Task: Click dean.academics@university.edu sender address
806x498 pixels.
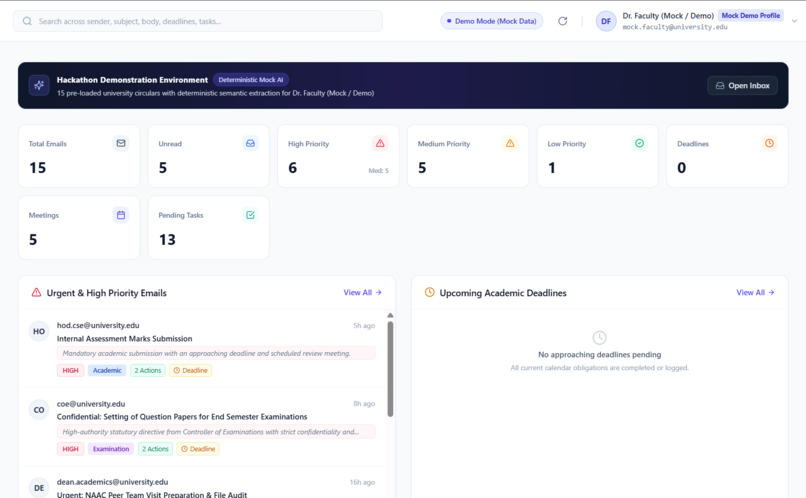Action: 113,482
